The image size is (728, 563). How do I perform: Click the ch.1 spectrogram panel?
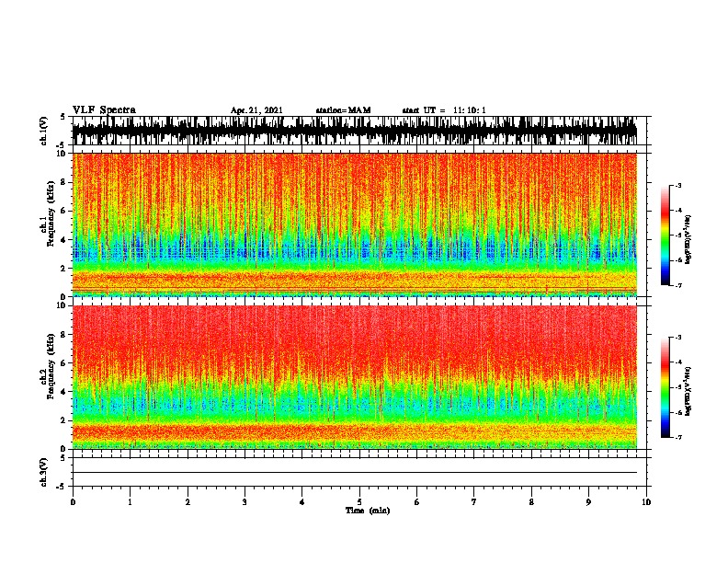355,224
